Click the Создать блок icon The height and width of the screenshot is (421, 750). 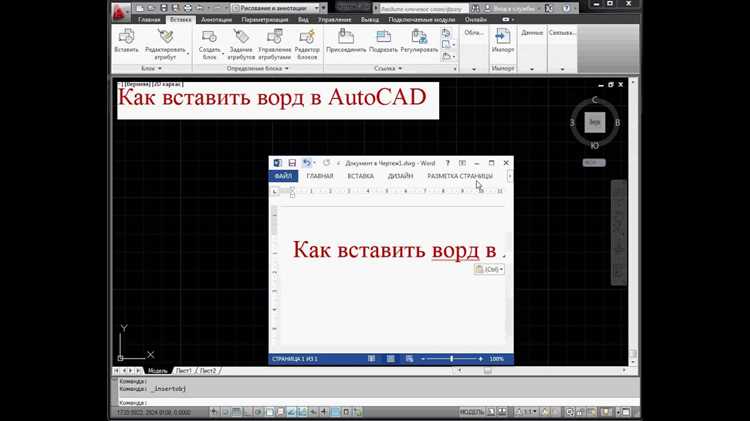(209, 39)
